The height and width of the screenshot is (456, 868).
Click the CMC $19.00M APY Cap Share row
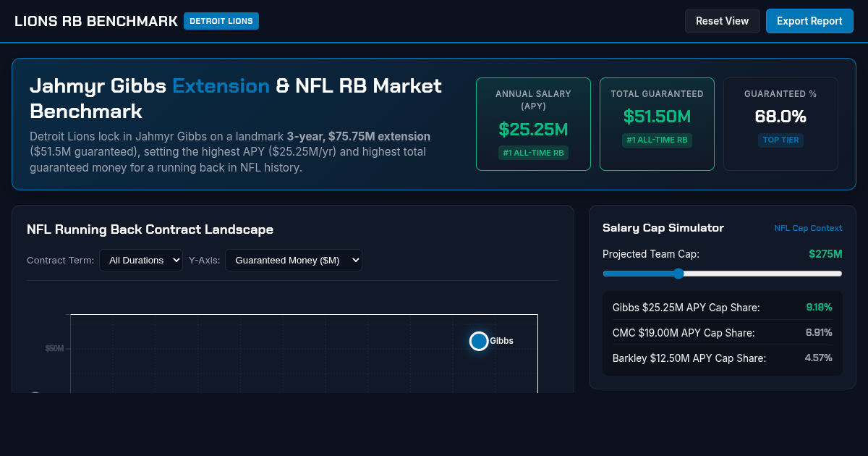coord(723,333)
